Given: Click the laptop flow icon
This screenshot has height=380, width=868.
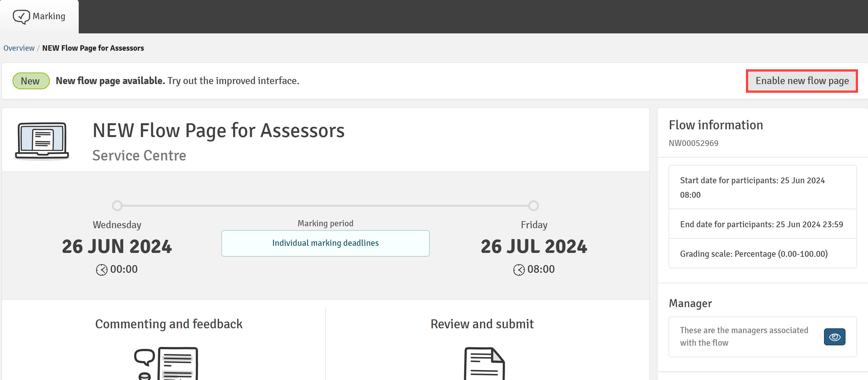Looking at the screenshot, I should pyautogui.click(x=42, y=141).
